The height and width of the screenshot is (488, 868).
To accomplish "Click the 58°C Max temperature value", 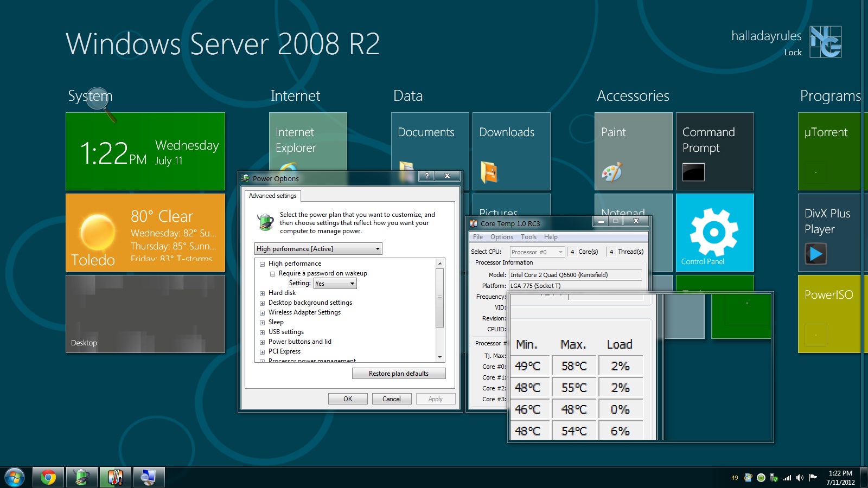I will pos(574,366).
